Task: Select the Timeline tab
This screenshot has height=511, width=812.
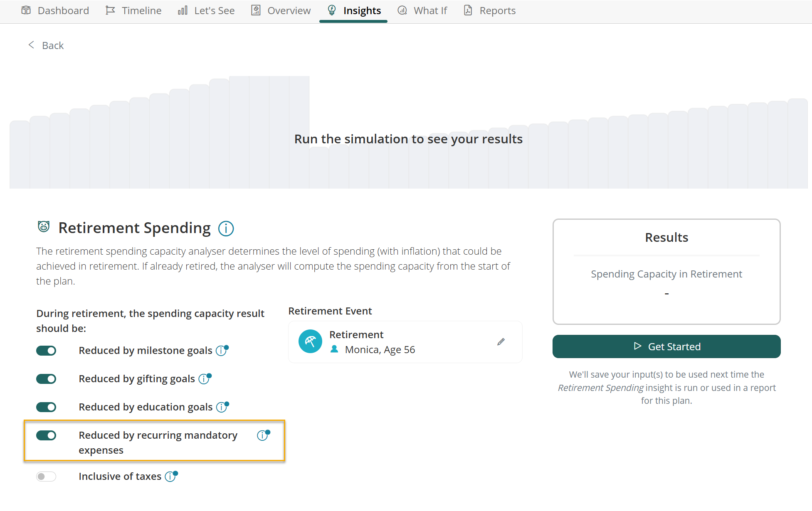Action: click(x=133, y=11)
